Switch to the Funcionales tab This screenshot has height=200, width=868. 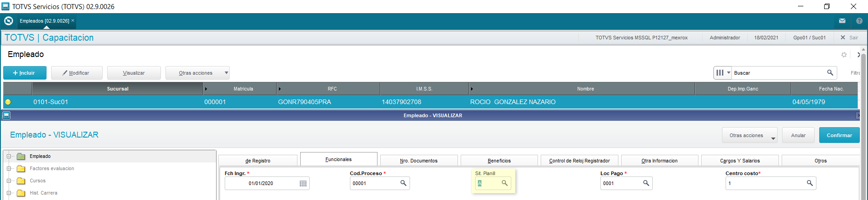(x=339, y=159)
